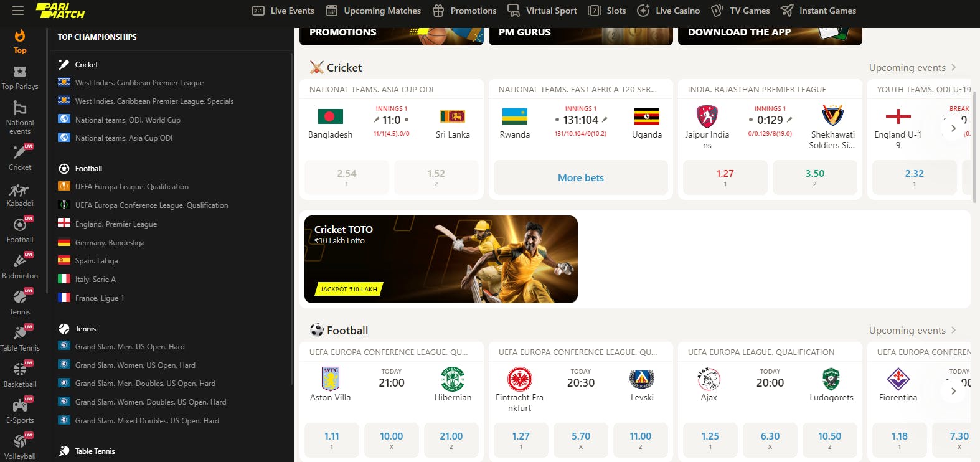The height and width of the screenshot is (462, 980).
Task: Bet on Aston Villa at 1.11 odds
Action: [332, 440]
